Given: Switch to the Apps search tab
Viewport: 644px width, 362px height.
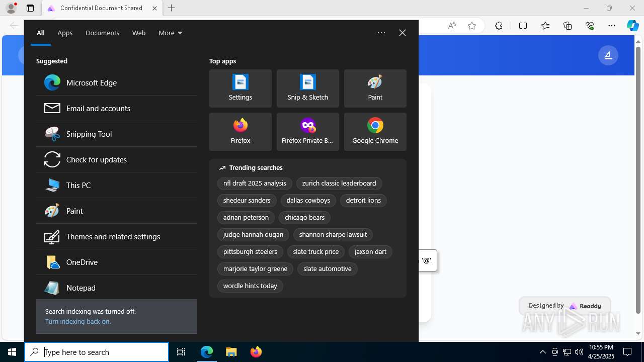Looking at the screenshot, I should pyautogui.click(x=65, y=33).
